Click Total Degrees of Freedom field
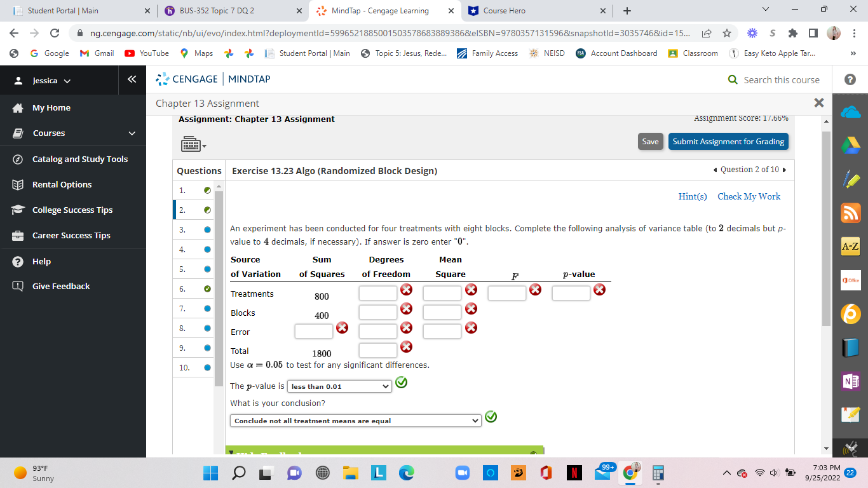The width and height of the screenshot is (868, 488). click(378, 350)
